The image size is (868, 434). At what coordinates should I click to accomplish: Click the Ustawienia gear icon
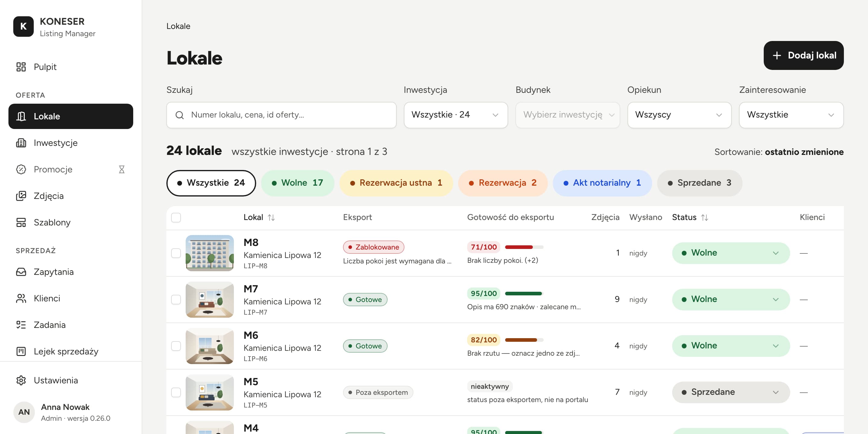click(21, 380)
